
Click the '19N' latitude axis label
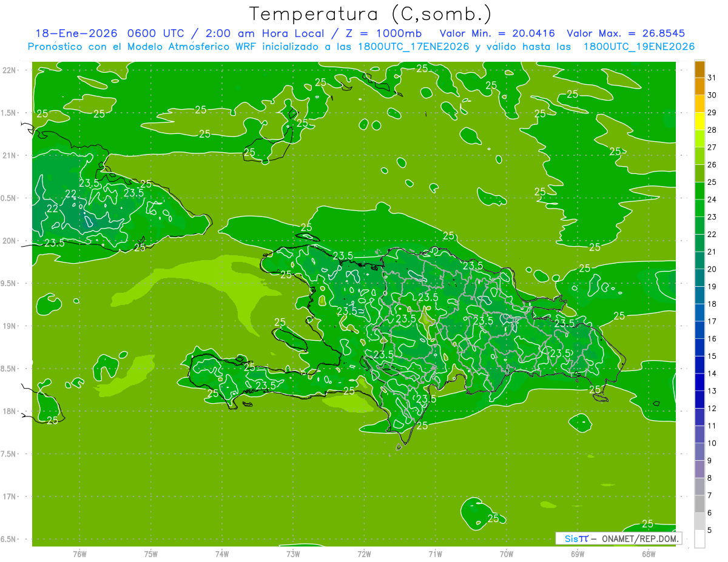tap(10, 326)
